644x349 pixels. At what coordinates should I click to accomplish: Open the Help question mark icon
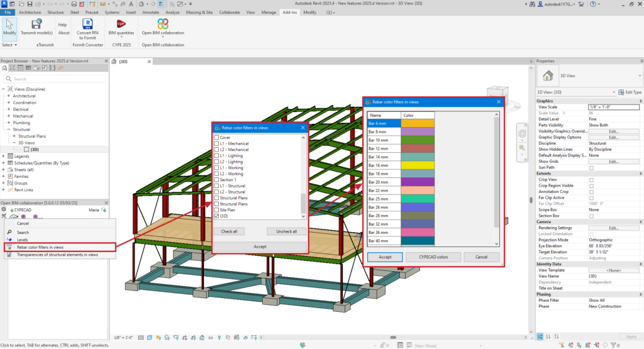pos(592,4)
